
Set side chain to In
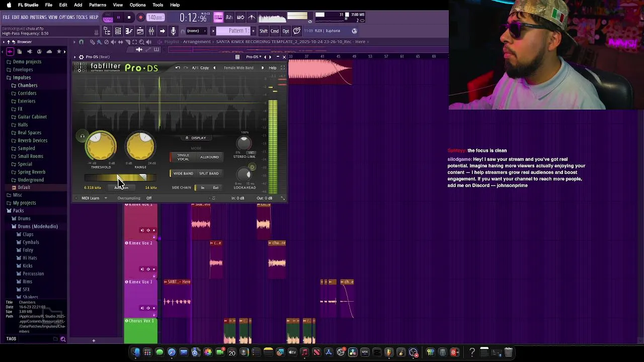(203, 188)
